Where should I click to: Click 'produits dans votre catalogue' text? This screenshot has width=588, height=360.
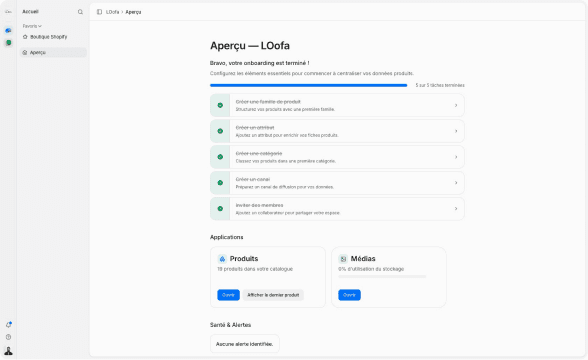(x=258, y=269)
